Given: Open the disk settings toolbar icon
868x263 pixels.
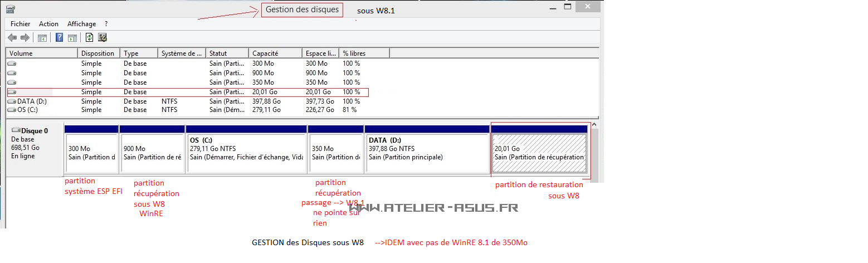Looking at the screenshot, I should click(103, 38).
